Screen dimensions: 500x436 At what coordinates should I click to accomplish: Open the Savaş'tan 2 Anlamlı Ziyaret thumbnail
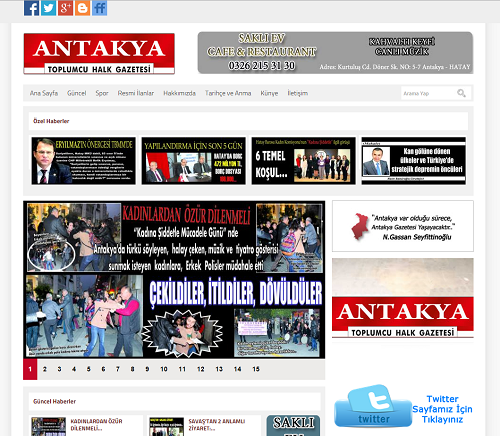(x=167, y=427)
